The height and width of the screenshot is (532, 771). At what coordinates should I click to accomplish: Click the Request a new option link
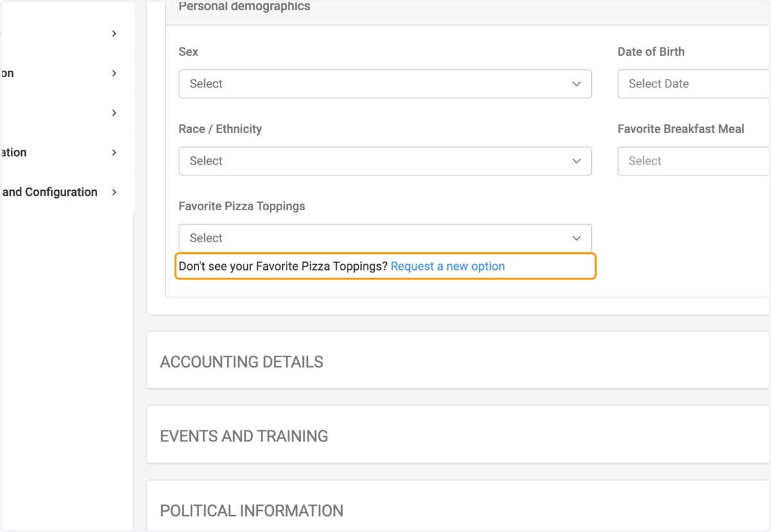click(448, 266)
